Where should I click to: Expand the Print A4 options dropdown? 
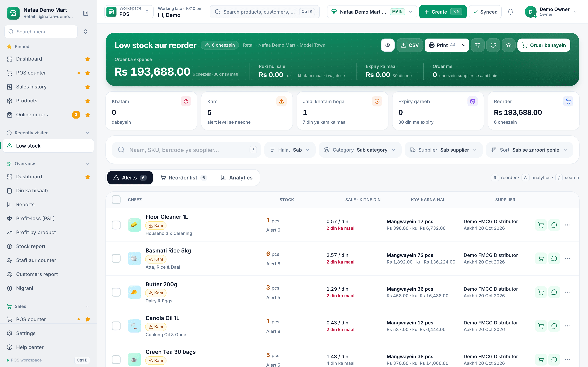tap(464, 45)
